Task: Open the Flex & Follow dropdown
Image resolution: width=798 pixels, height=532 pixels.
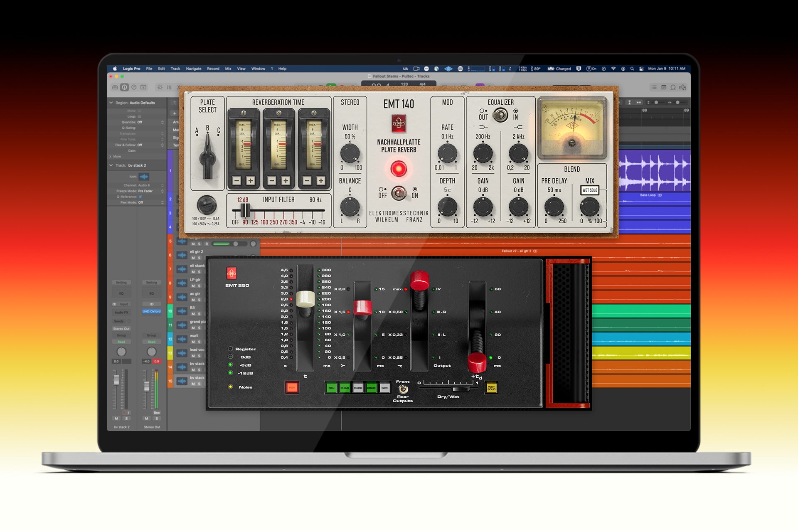Action: 162,145
